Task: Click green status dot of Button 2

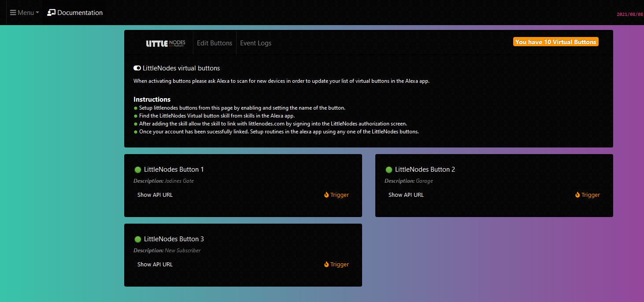Action: (389, 169)
